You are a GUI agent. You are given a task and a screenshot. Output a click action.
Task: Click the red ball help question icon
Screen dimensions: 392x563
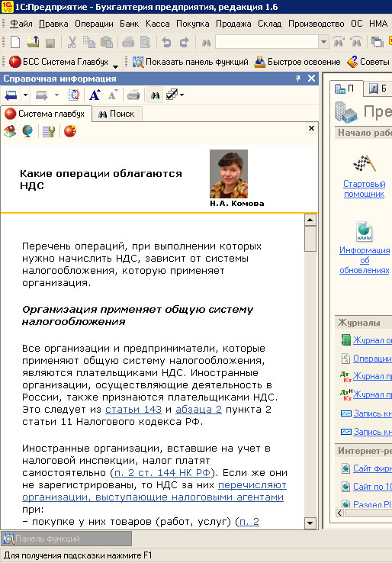tap(70, 131)
